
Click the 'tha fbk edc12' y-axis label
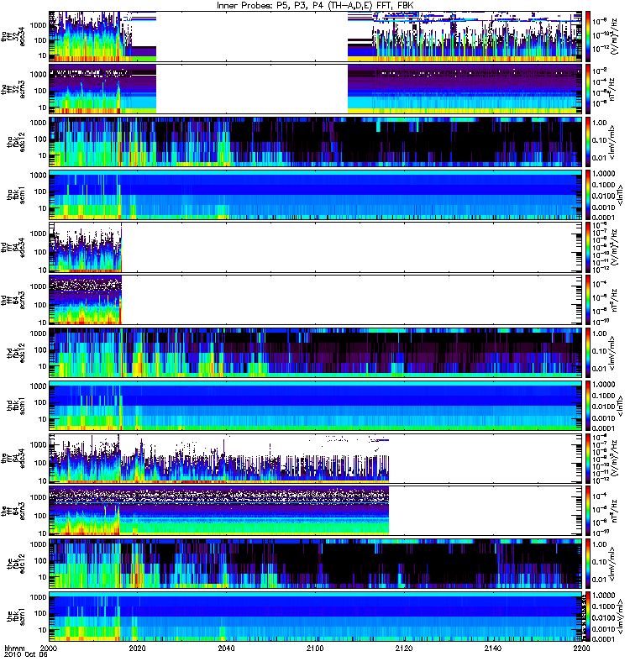coord(15,142)
